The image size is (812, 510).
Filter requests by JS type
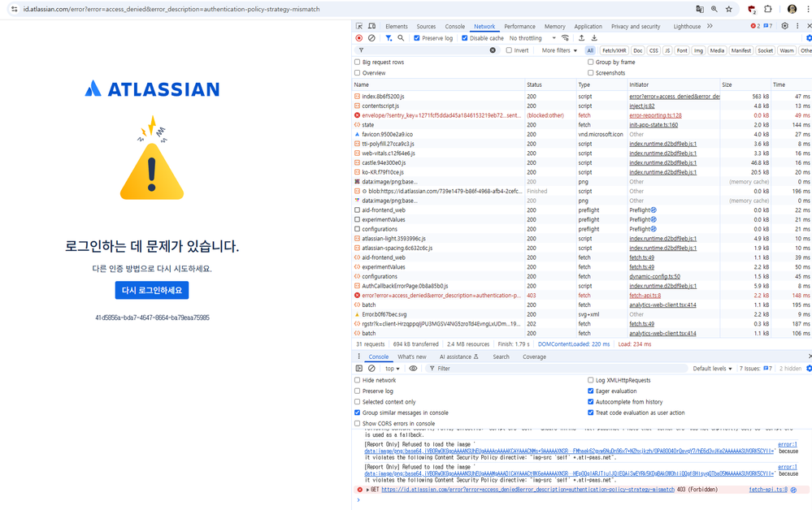(667, 50)
